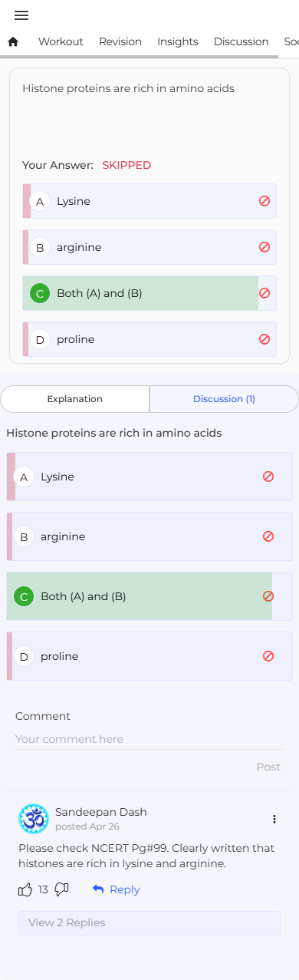Open the three-dot comment options menu
The width and height of the screenshot is (299, 980).
point(274,819)
